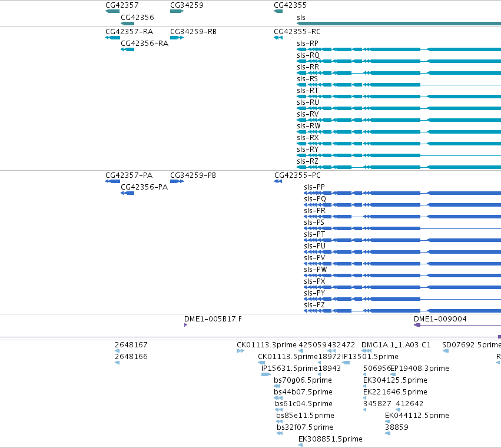Click protein label CG34259-PB
501x448 pixels.
(x=193, y=175)
